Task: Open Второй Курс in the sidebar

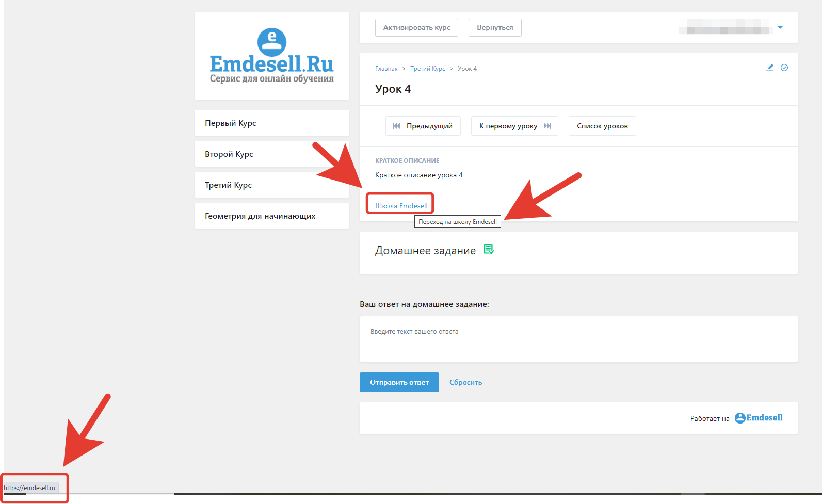Action: pyautogui.click(x=272, y=154)
